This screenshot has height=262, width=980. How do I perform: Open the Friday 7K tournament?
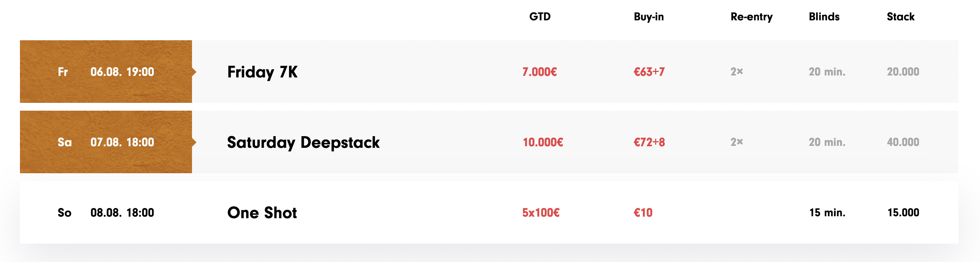(x=262, y=72)
